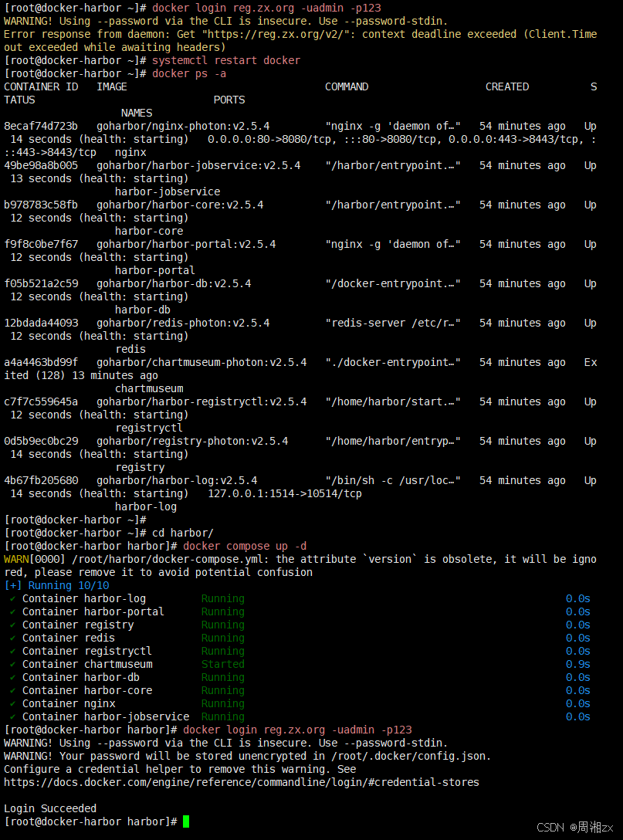Click container ID 4b67fb205680

coord(41,480)
